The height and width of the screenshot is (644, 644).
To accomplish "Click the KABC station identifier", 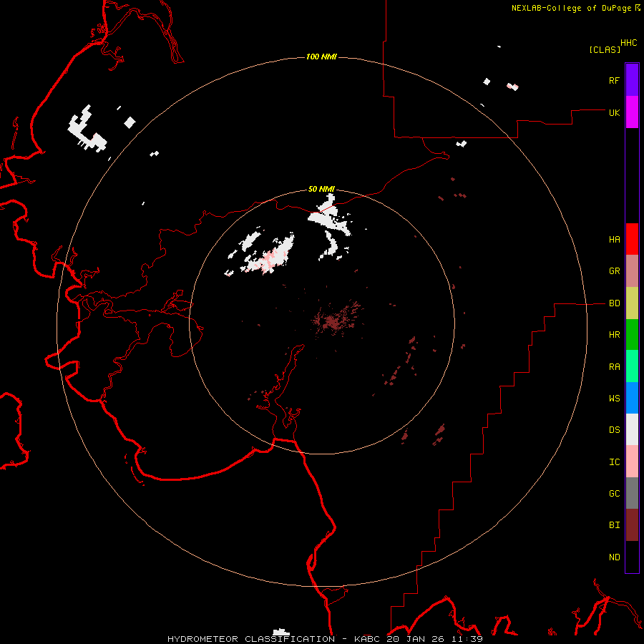I will click(x=368, y=639).
